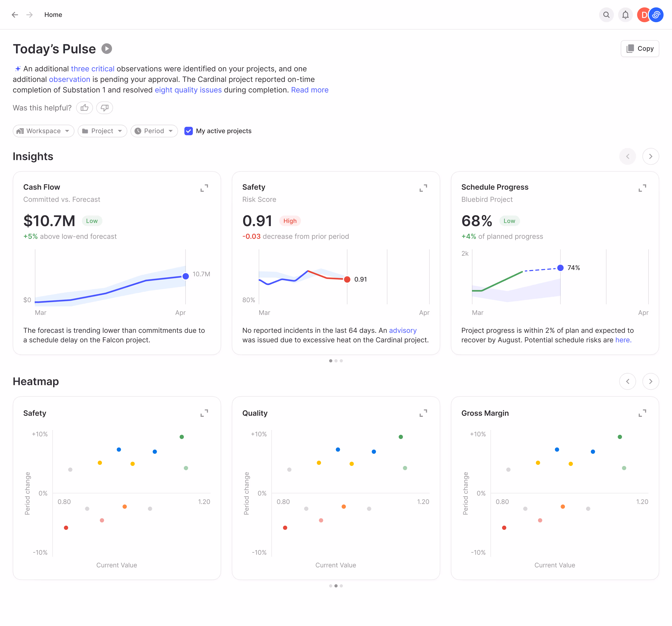The image size is (672, 626).
Task: Click the search icon in header
Action: point(606,15)
